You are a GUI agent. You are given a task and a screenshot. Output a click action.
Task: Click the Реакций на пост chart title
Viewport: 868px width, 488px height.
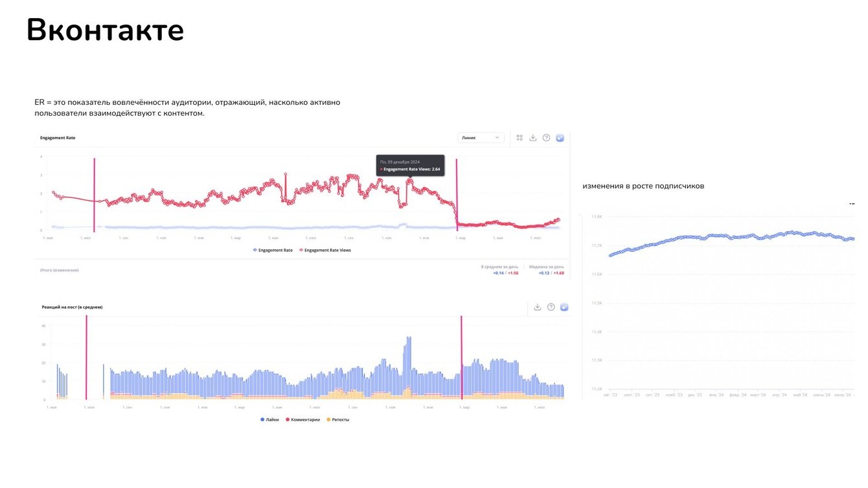[72, 307]
